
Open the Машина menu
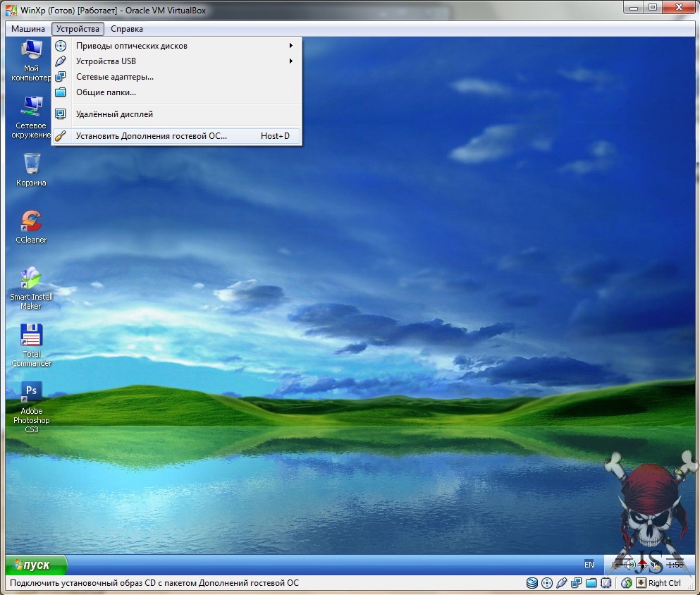coord(27,29)
